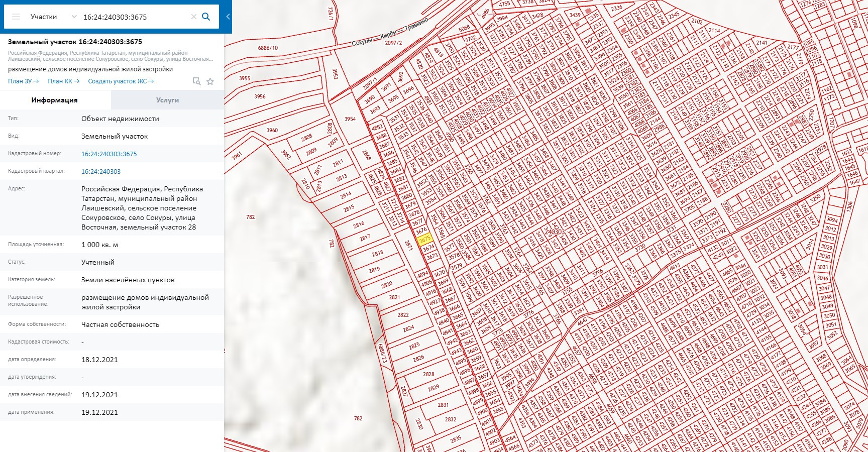
Task: Click the parcel title heading in the panel
Action: point(75,42)
